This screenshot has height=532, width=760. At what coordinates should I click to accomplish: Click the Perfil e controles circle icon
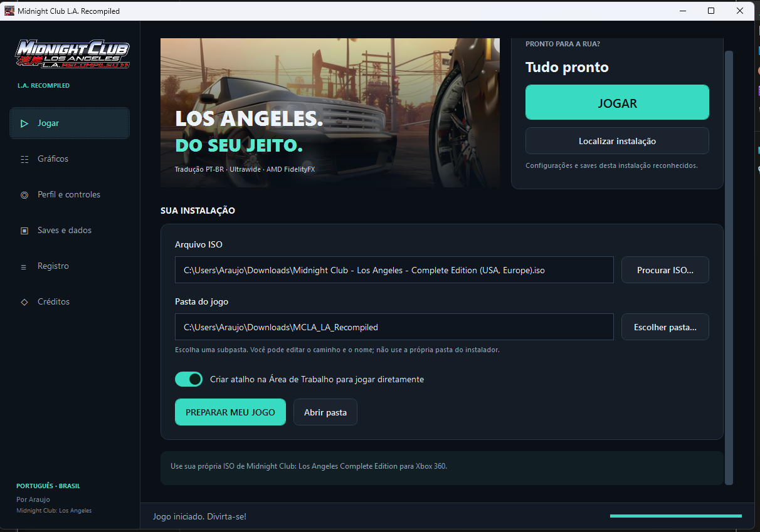point(24,195)
